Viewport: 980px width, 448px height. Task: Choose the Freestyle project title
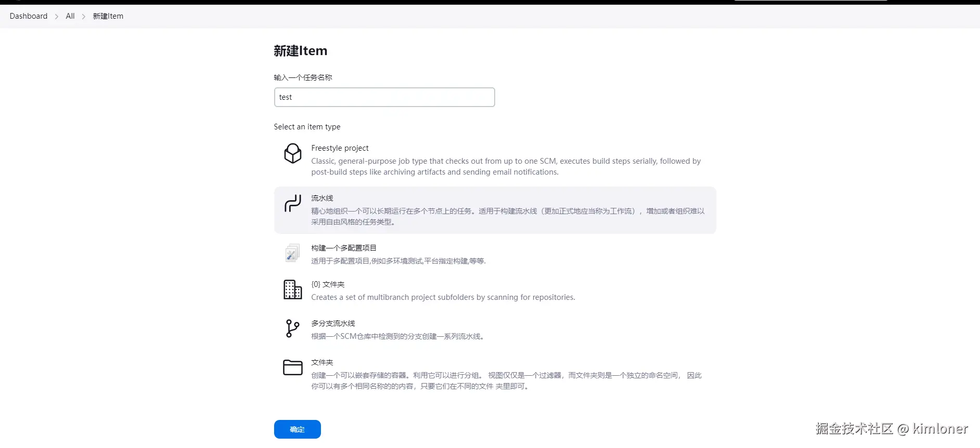coord(340,148)
